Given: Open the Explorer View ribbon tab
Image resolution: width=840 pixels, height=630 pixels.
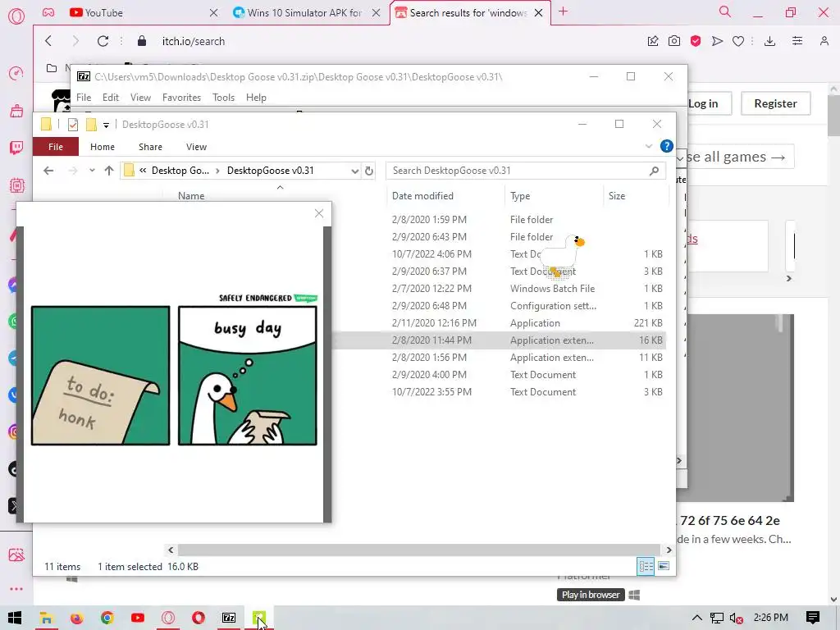Looking at the screenshot, I should [196, 147].
